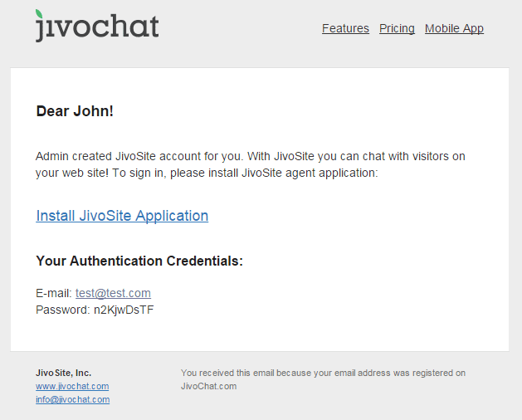The image size is (522, 420).
Task: Click the jivochat logo
Action: click(97, 26)
